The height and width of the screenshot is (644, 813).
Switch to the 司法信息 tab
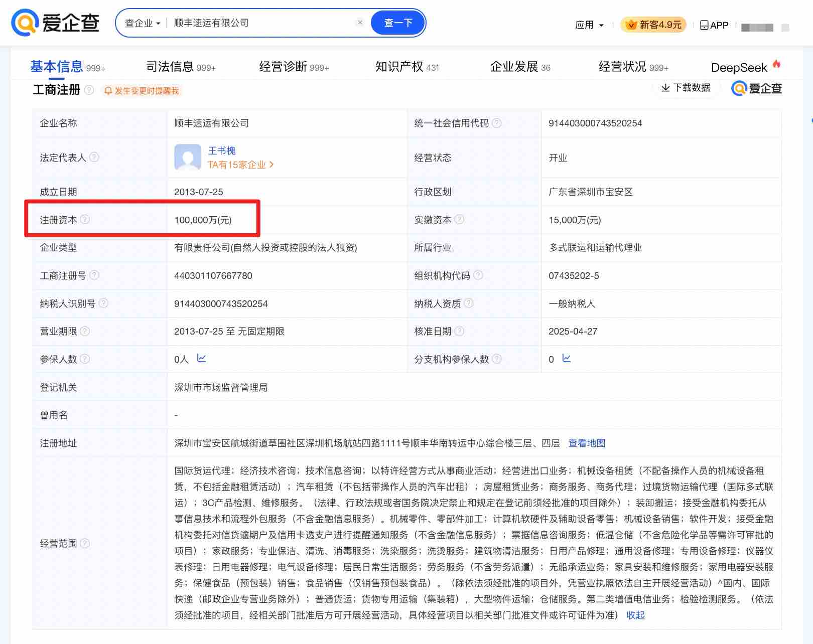click(x=181, y=67)
